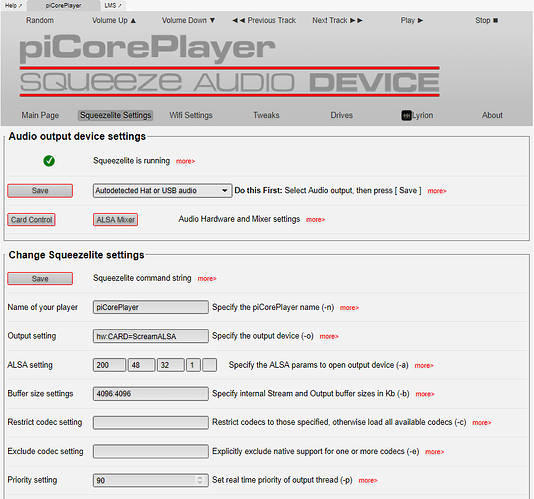Open Card Control
This screenshot has height=499, width=534.
click(31, 220)
